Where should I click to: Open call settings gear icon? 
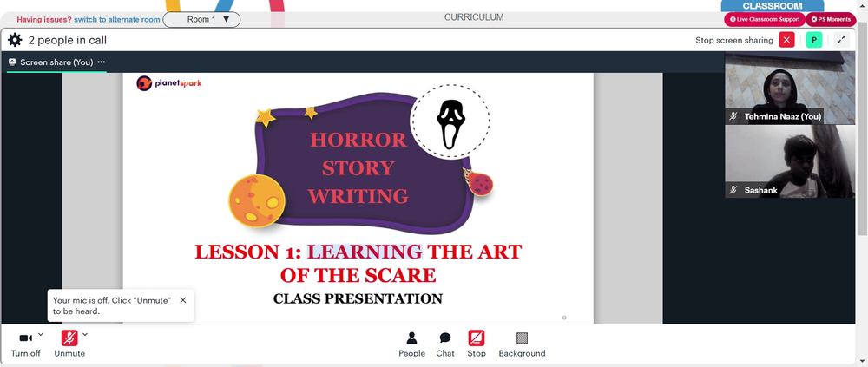(15, 40)
